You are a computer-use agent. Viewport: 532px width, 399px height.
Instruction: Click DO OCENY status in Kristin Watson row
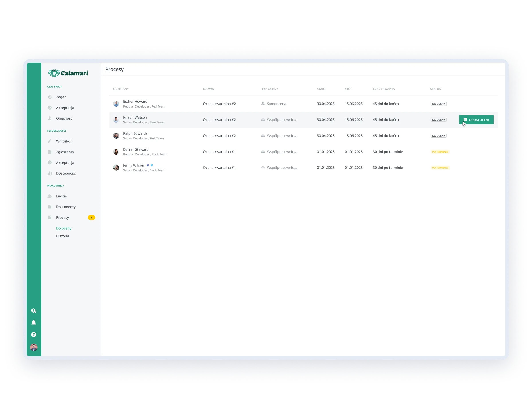pyautogui.click(x=438, y=119)
